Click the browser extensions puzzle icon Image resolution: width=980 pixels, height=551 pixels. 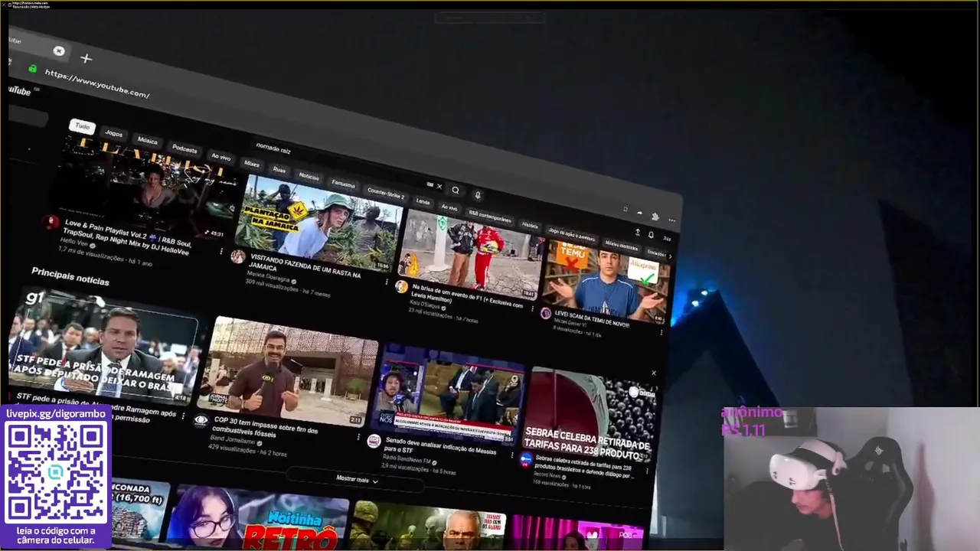click(x=655, y=217)
